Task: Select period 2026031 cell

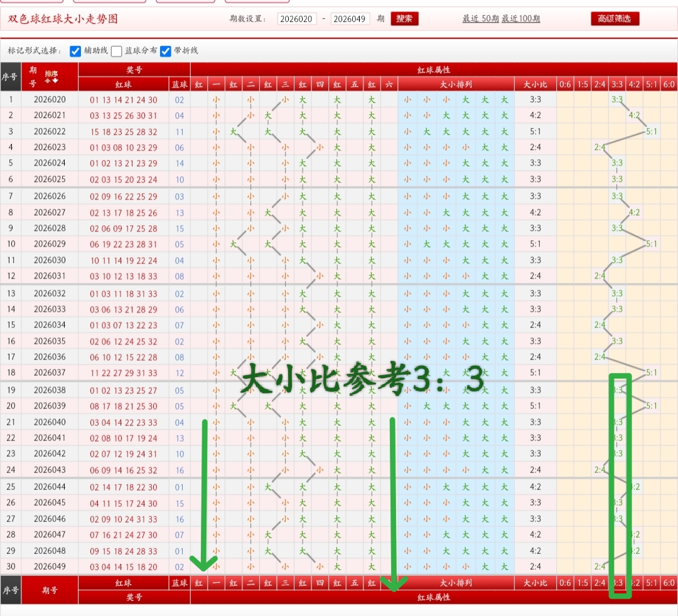Action: (x=50, y=275)
